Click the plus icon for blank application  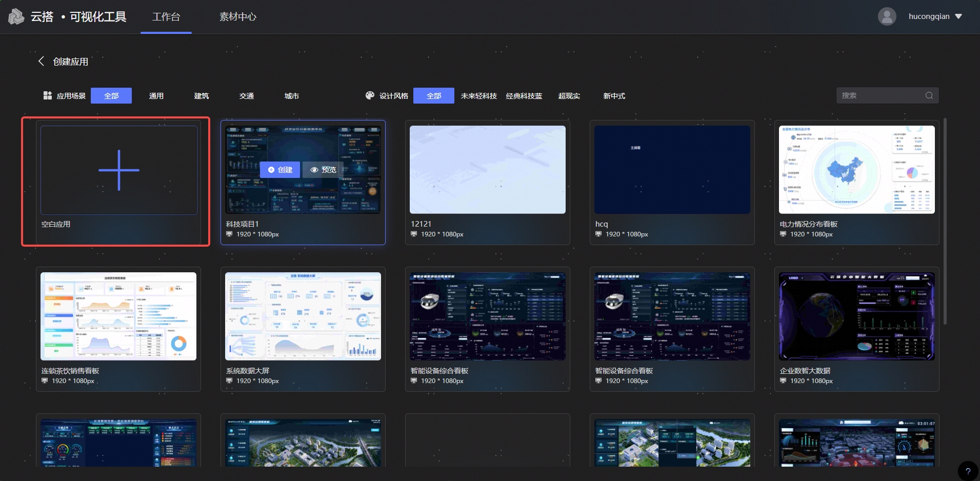(x=119, y=170)
